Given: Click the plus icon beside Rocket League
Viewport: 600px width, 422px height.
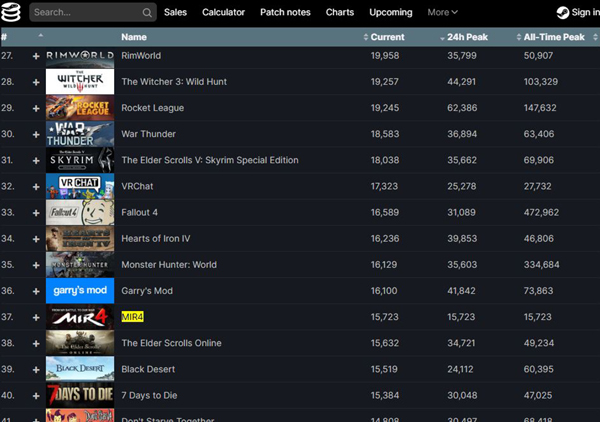Looking at the screenshot, I should pos(36,108).
